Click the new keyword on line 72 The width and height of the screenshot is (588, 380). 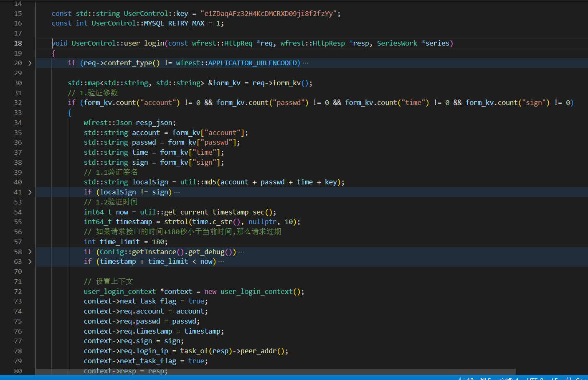click(x=210, y=291)
